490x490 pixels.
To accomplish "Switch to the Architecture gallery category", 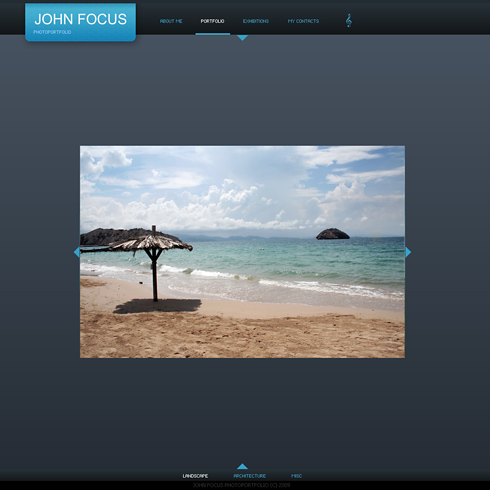I will click(250, 476).
